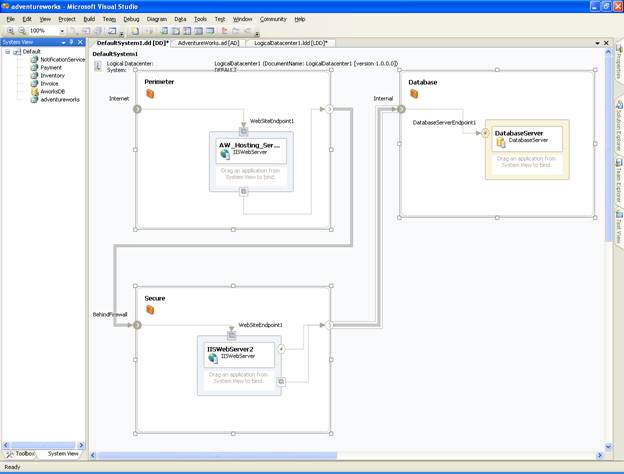Open the Debug menu
Image resolution: width=624 pixels, height=474 pixels.
[x=131, y=19]
